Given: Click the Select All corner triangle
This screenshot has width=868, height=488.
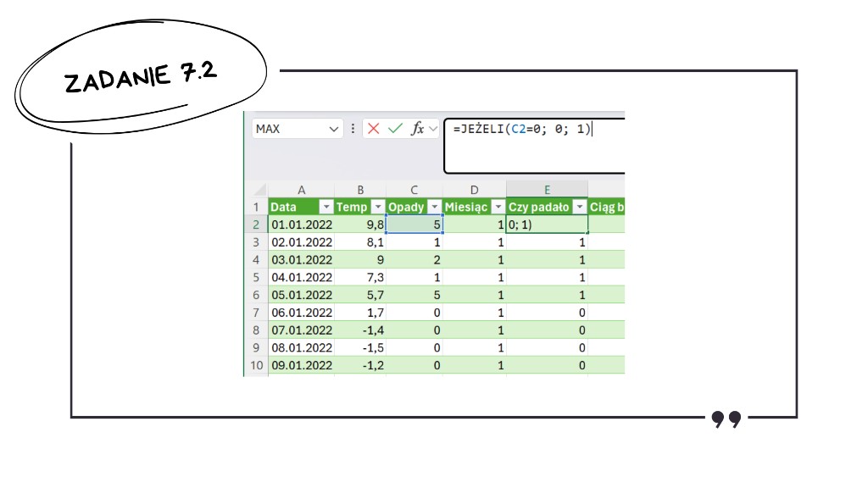Looking at the screenshot, I should pyautogui.click(x=259, y=191).
